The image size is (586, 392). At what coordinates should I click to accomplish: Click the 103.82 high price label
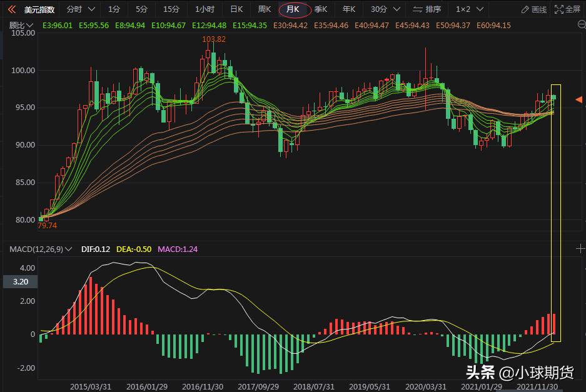point(214,39)
